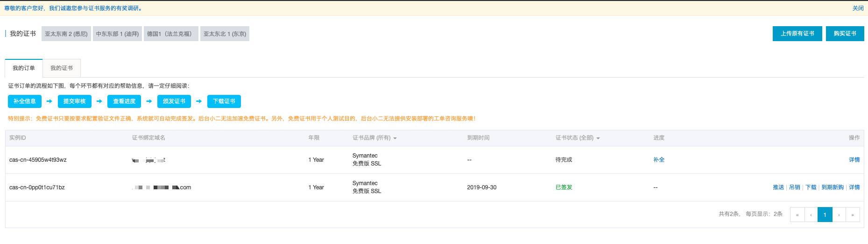The image size is (868, 244).
Task: Go to last page with » button
Action: click(853, 215)
